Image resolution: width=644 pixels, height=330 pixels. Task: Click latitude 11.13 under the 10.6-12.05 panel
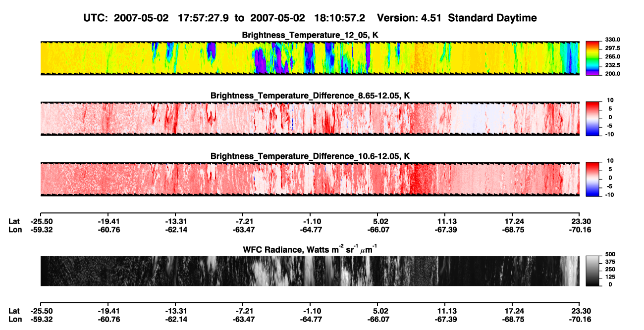(x=446, y=221)
